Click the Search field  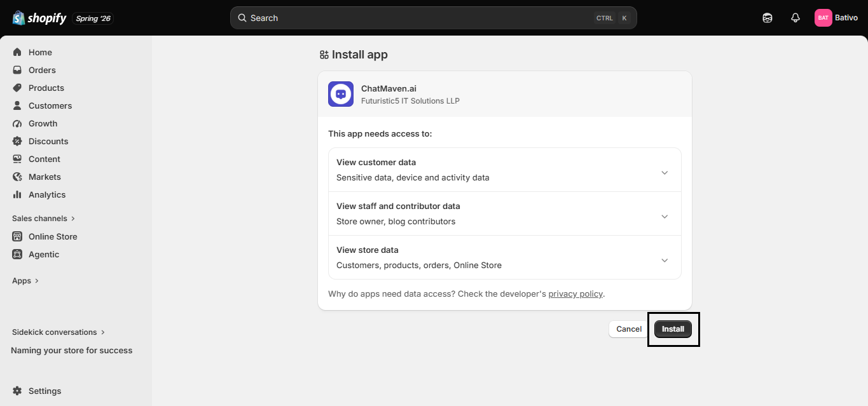pos(433,18)
